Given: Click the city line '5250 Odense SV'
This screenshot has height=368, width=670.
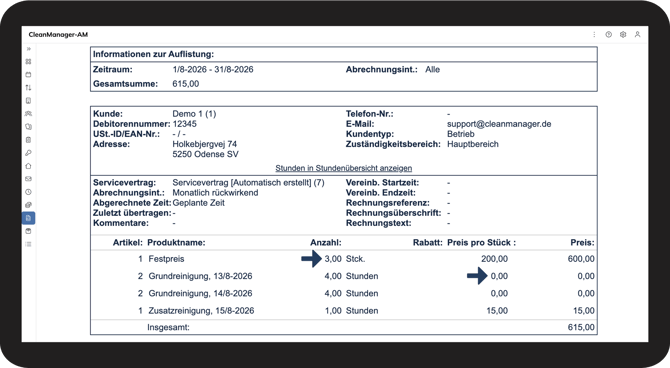Looking at the screenshot, I should (206, 154).
